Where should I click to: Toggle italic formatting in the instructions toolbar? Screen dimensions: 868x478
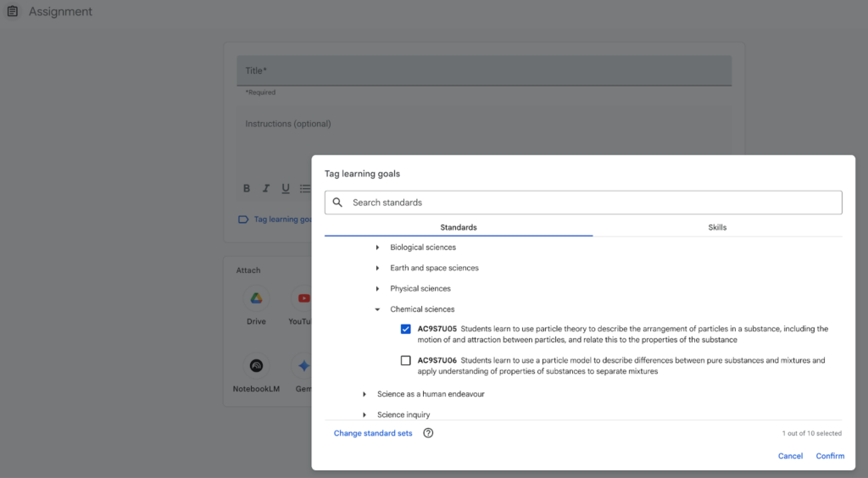[266, 188]
